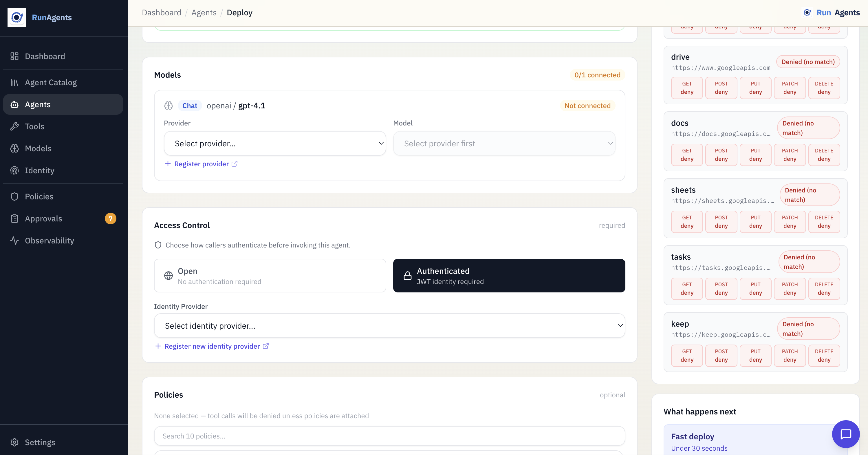Click the RunAgents logo icon in sidebar

click(17, 17)
